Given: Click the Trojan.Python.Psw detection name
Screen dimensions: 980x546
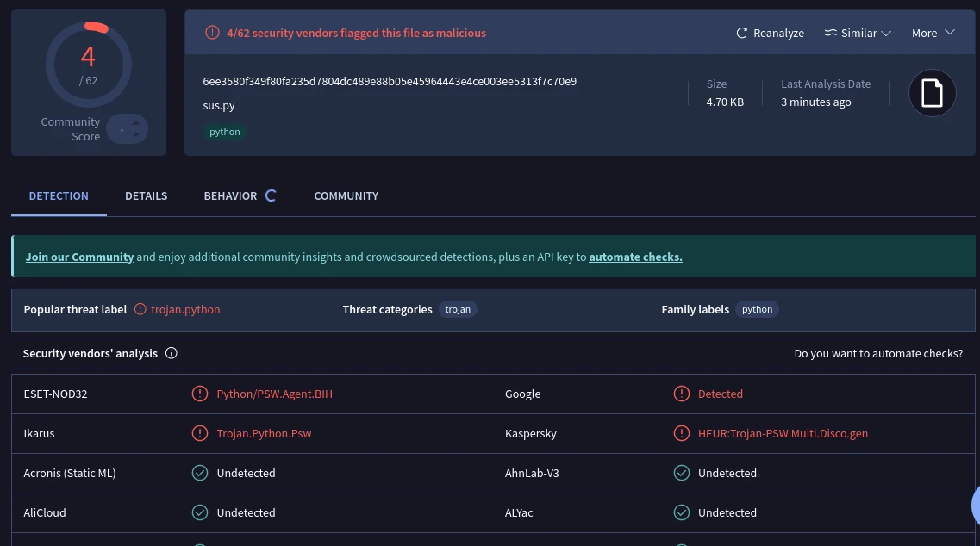Looking at the screenshot, I should pos(264,433).
